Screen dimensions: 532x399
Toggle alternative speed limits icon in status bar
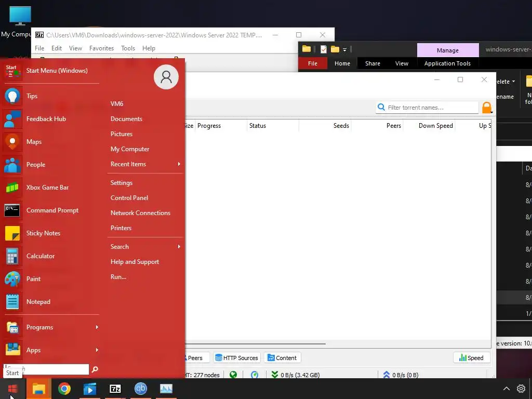click(x=255, y=375)
